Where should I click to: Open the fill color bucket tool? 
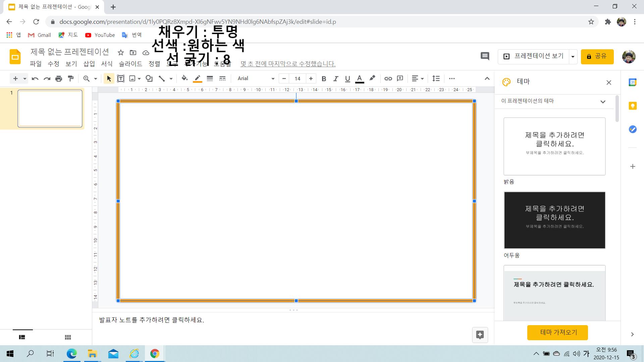click(x=184, y=78)
